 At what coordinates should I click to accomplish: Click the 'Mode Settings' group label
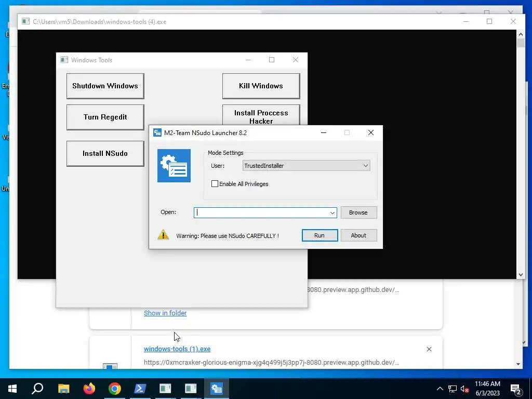[x=225, y=153]
